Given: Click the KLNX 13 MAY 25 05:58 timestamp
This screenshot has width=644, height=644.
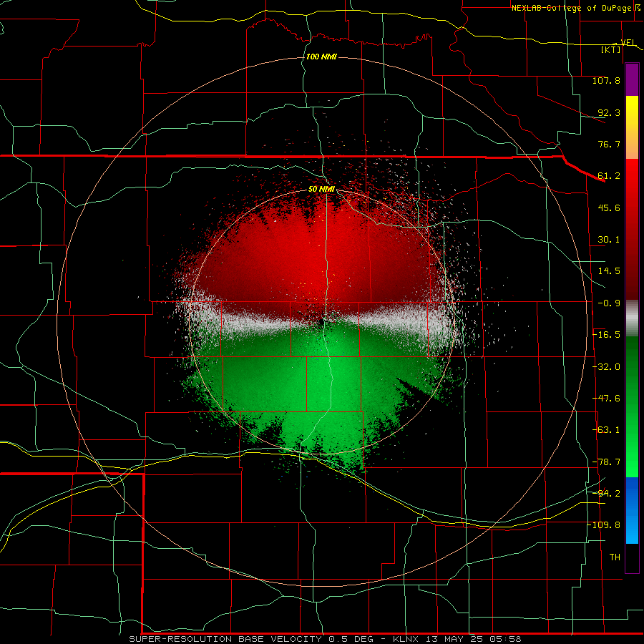Looking at the screenshot, I should click(457, 639).
